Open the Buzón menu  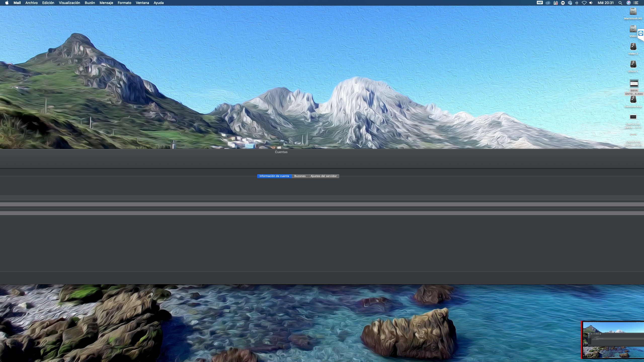(x=90, y=3)
